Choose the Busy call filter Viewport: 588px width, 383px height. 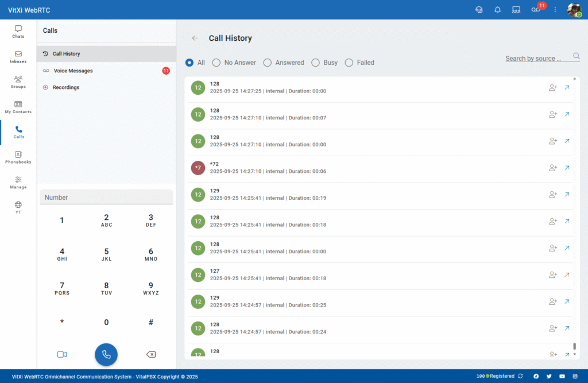coord(315,63)
